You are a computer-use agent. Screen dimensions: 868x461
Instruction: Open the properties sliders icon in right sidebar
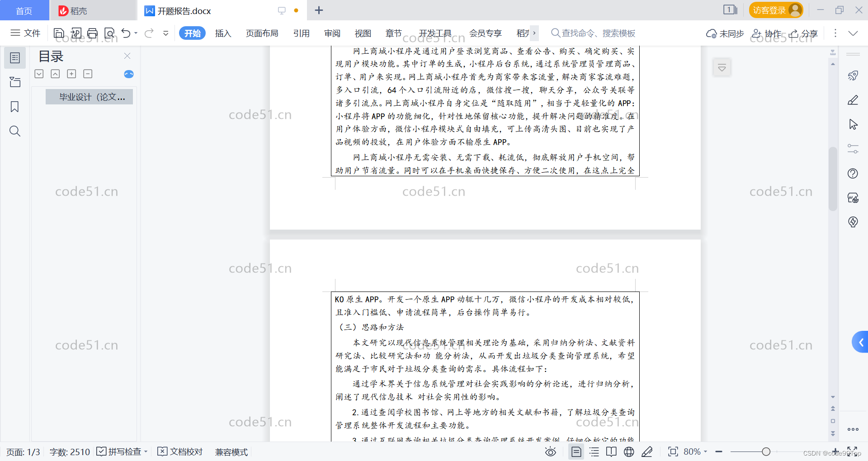click(x=853, y=149)
